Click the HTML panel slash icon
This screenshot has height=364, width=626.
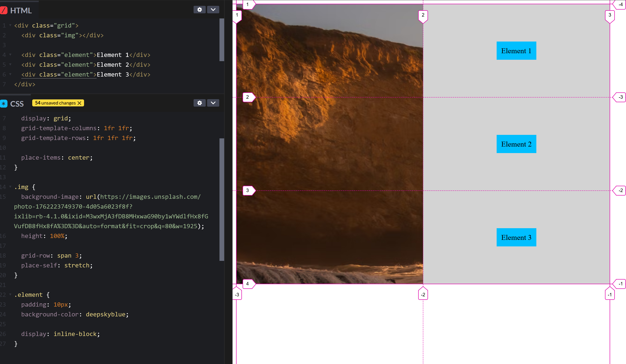pos(4,10)
